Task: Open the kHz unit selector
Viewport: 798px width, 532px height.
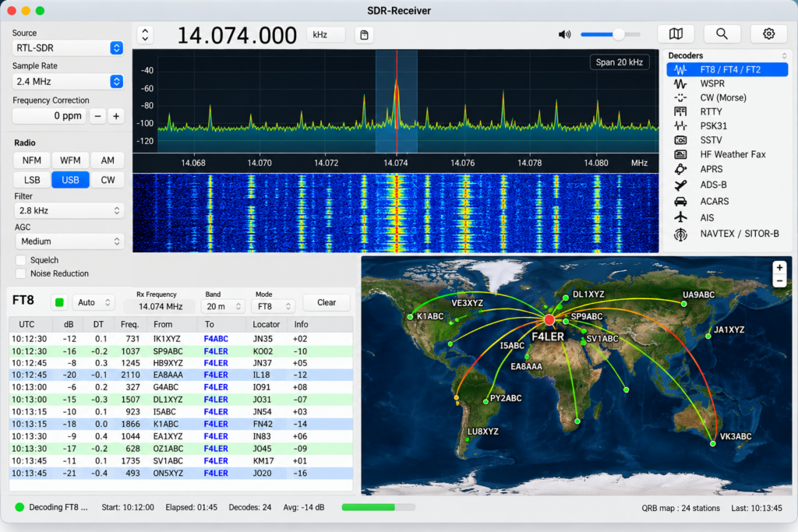Action: tap(326, 34)
